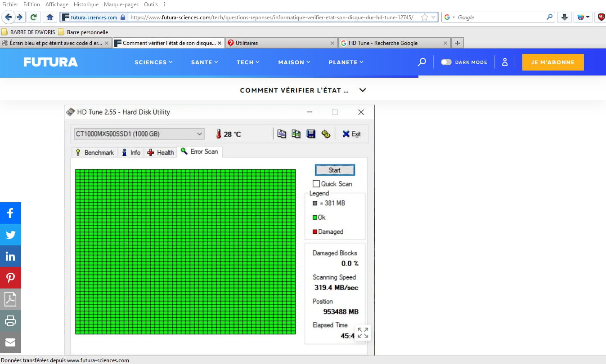Screen dimensions: 606x364
Task: Open ABP extension icon
Action: point(601,17)
